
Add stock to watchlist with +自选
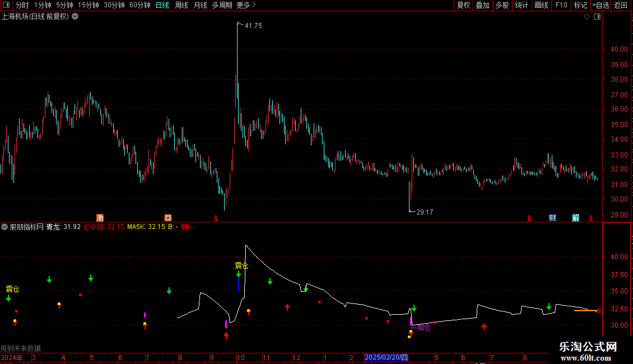pos(601,5)
